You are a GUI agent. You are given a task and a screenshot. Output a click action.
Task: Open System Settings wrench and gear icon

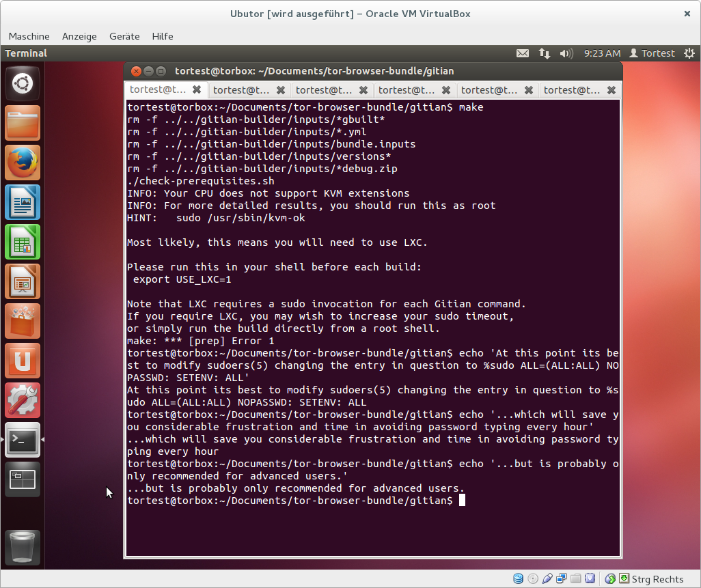23,400
